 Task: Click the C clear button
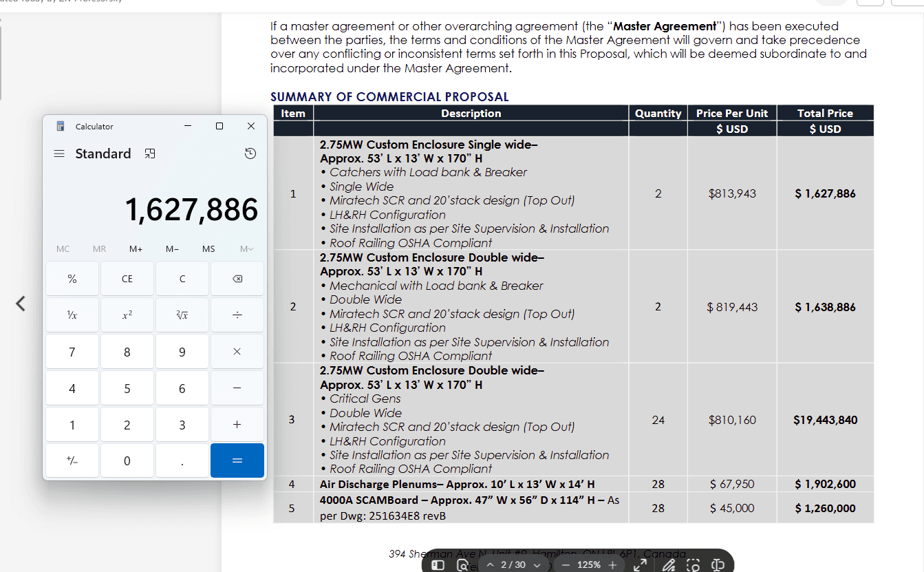coord(182,279)
